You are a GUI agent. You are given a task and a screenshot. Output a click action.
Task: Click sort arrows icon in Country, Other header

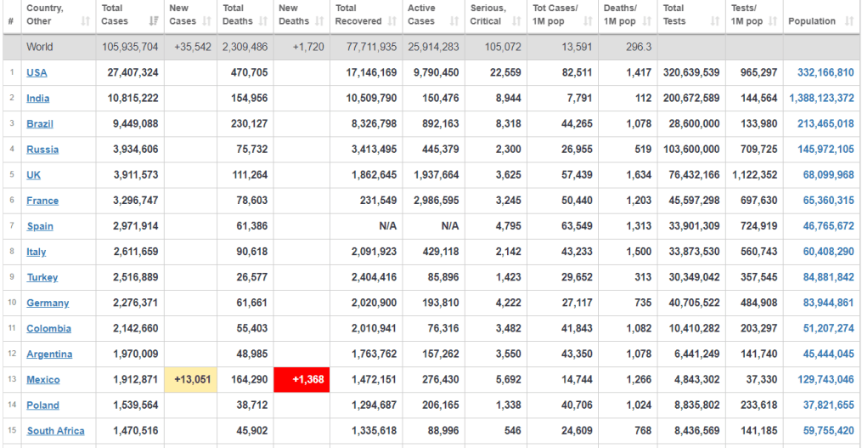click(82, 21)
